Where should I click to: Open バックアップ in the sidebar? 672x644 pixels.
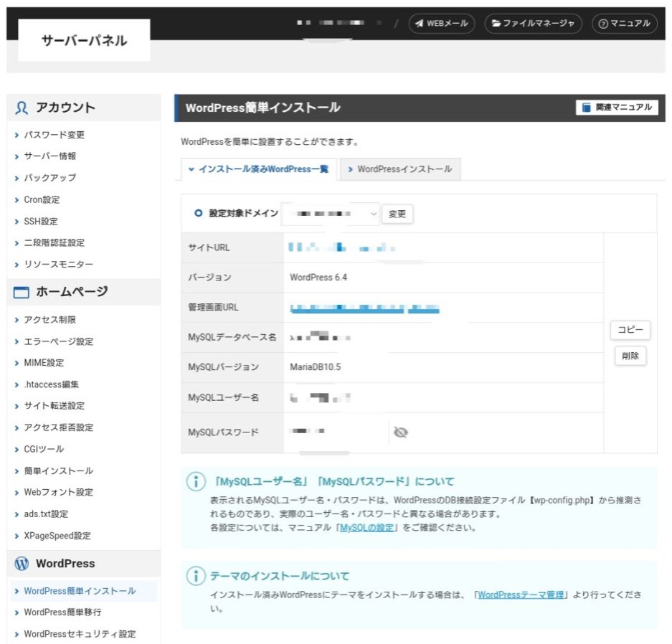(49, 178)
